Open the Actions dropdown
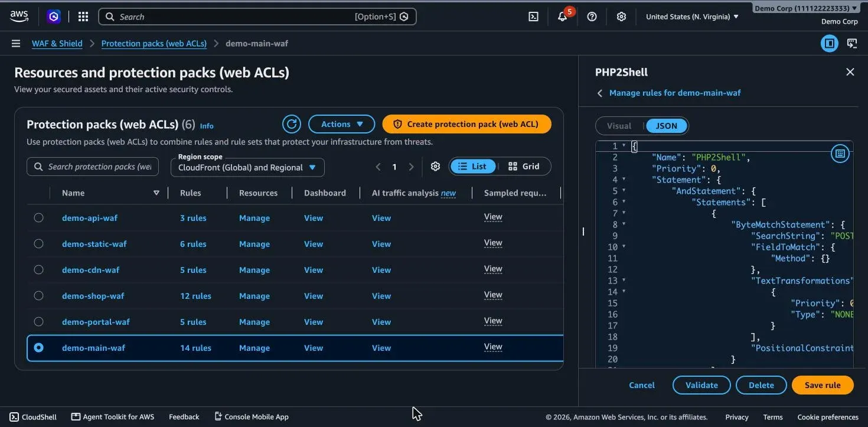The height and width of the screenshot is (427, 868). [341, 124]
